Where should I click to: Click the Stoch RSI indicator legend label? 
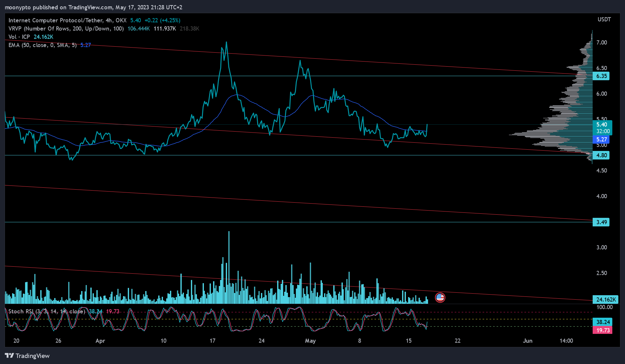(47, 311)
